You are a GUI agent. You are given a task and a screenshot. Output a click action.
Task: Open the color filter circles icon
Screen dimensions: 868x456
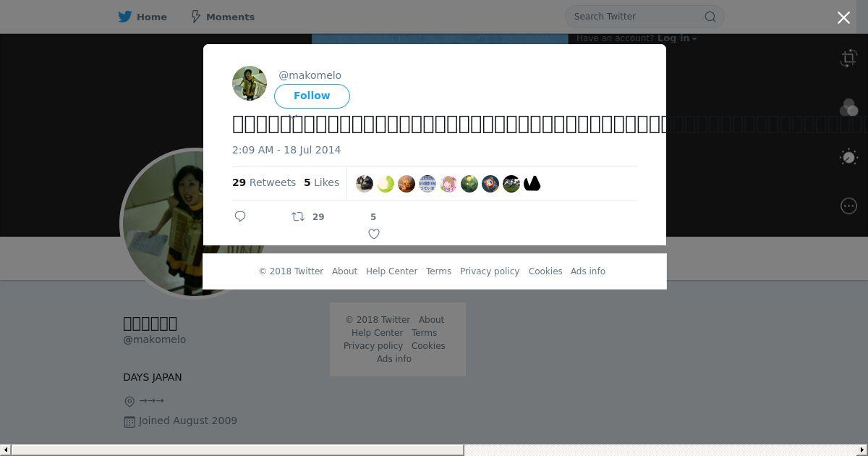pos(849,108)
